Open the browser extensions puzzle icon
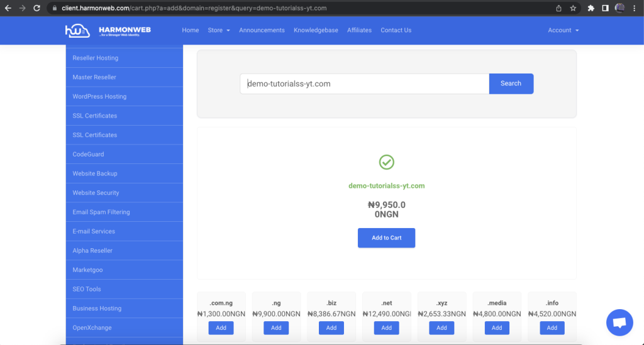This screenshot has height=345, width=644. point(591,8)
